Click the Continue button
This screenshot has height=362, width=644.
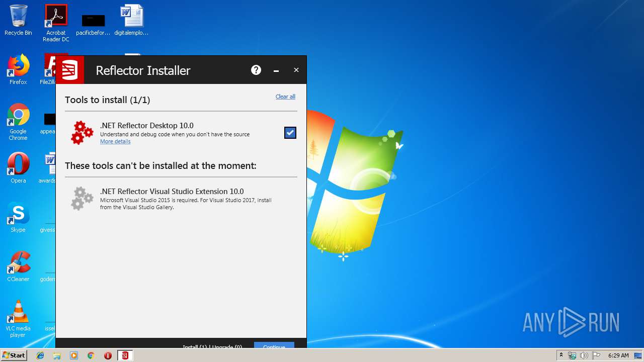click(x=274, y=346)
